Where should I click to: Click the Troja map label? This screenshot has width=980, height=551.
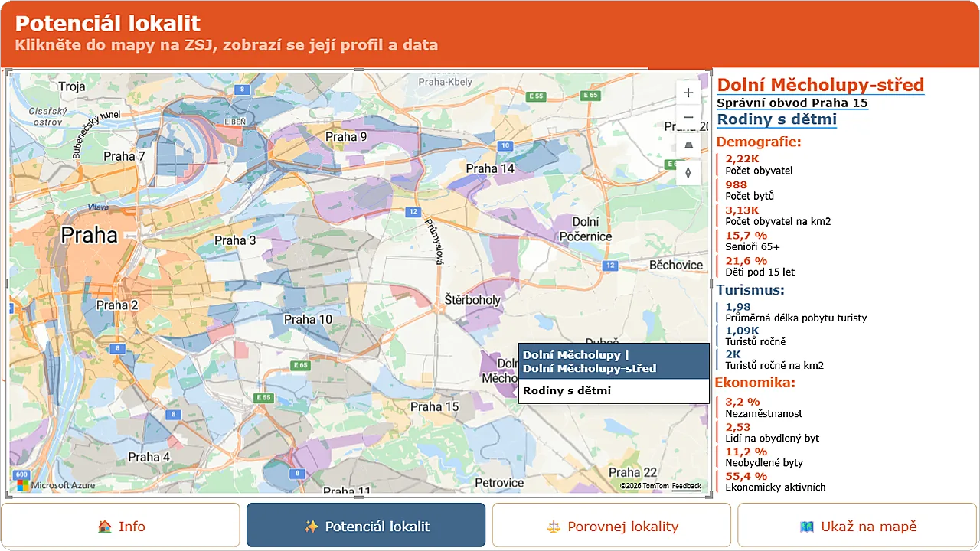click(x=72, y=86)
